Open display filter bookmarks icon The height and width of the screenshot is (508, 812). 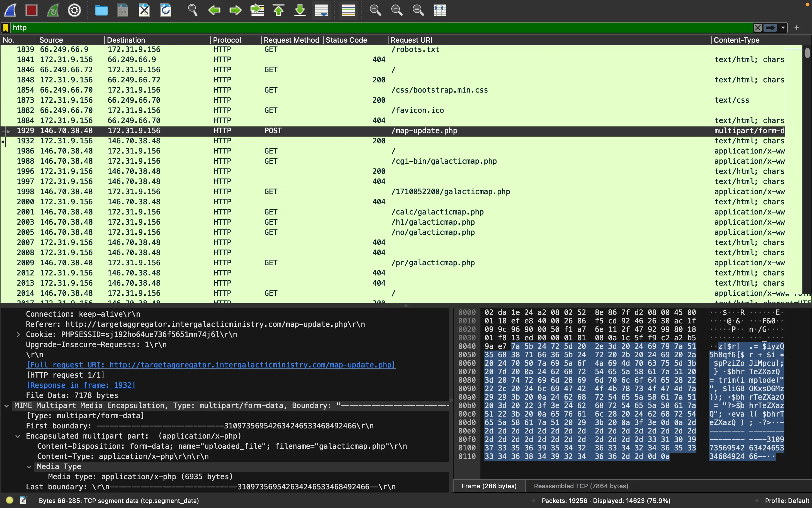(6, 28)
